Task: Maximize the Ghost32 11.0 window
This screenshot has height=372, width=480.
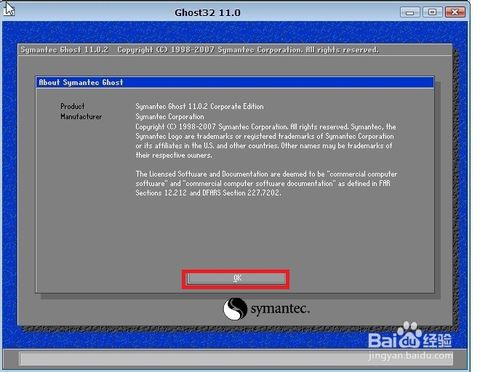Action: (x=432, y=13)
